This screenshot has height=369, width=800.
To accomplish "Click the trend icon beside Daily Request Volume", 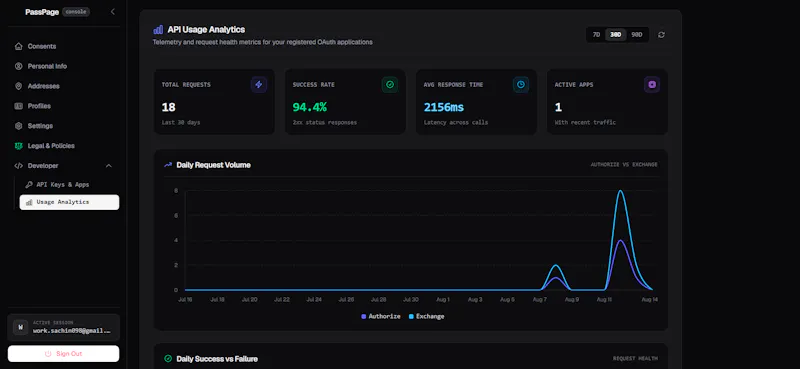I will coord(168,165).
